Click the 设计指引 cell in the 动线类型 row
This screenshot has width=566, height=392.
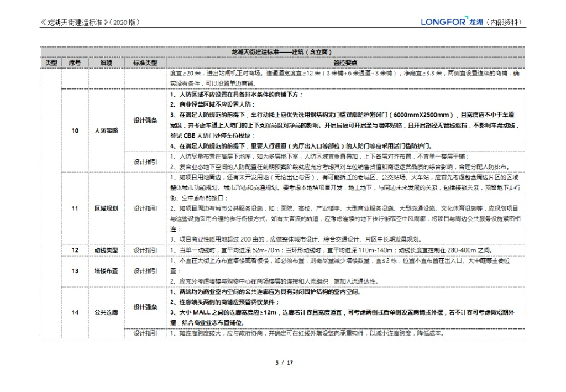[145, 250]
